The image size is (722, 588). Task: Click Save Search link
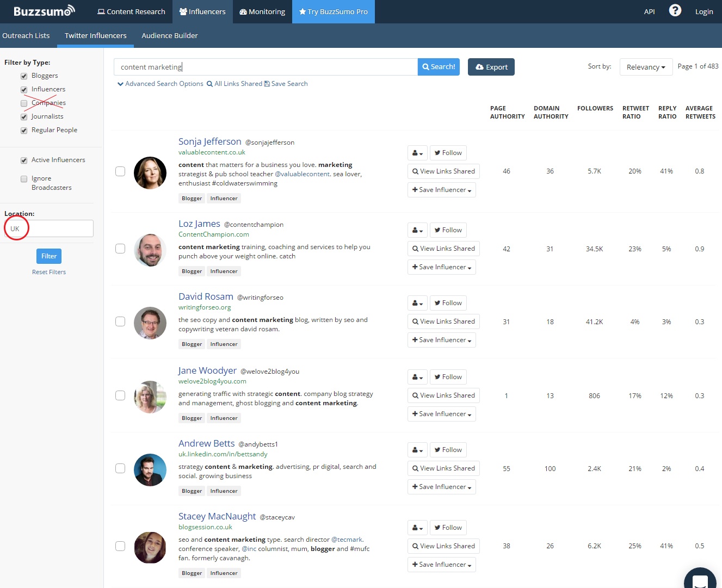286,84
